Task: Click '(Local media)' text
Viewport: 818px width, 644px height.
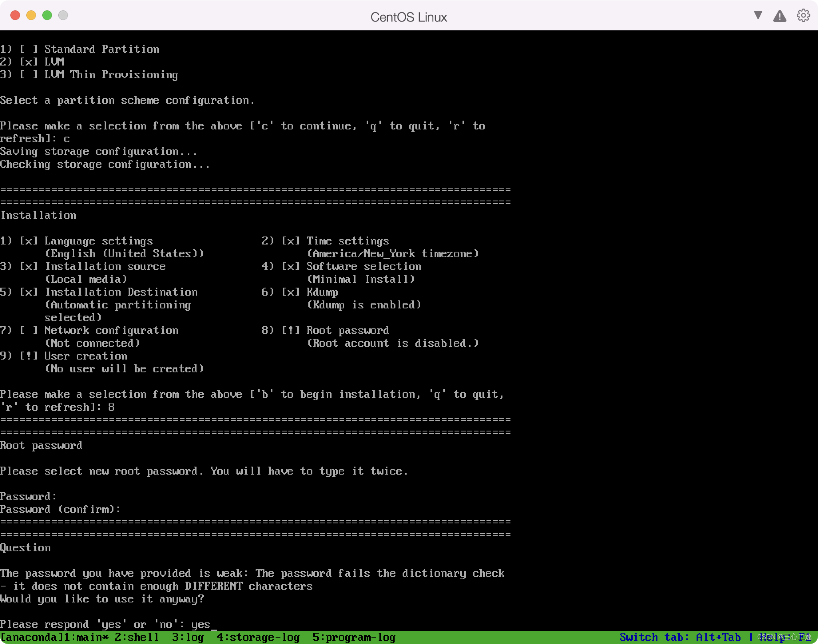Action: (86, 279)
